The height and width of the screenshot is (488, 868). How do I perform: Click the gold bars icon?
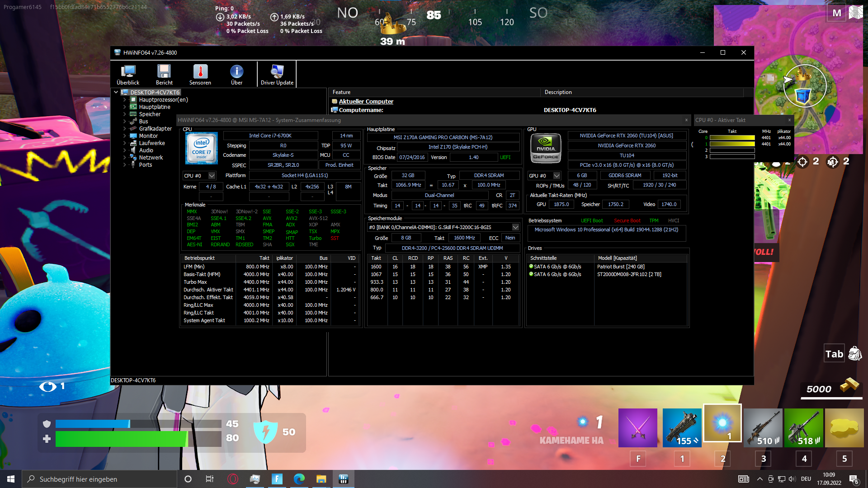pos(849,385)
